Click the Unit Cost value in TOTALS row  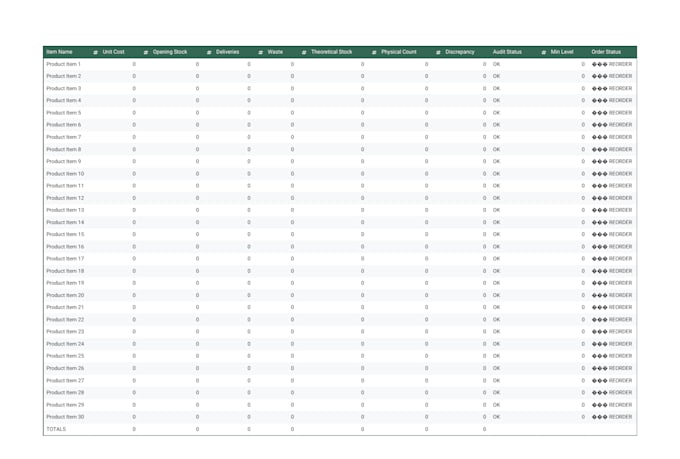coord(134,429)
